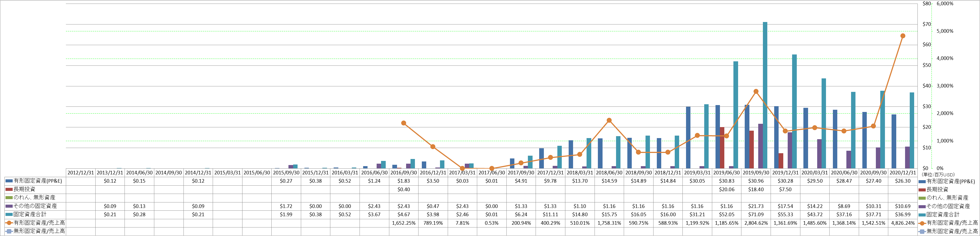Click the $55.33 total fixed assets cell

(785, 214)
